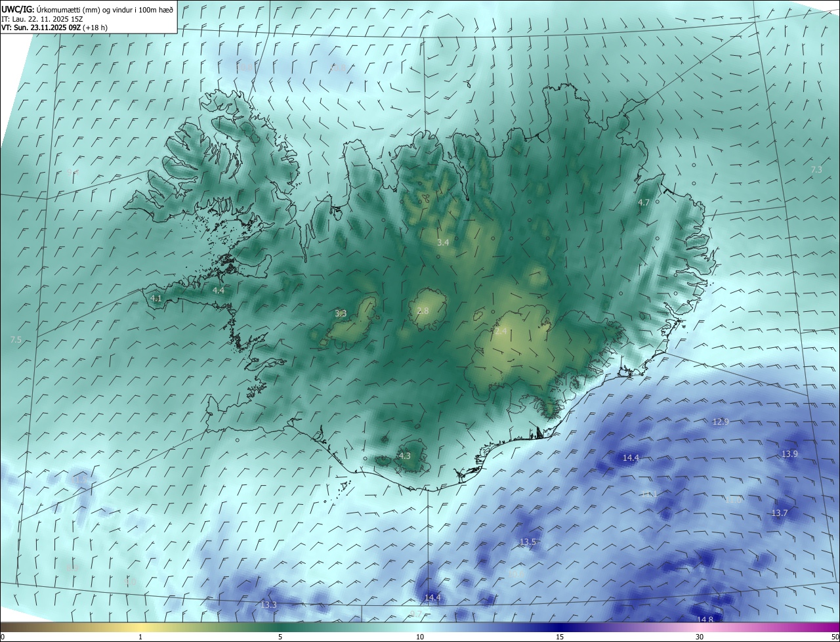This screenshot has width=840, height=642.
Task: Click the initial time 'IT: Lau. 22. 11. 2025 15Z'
Action: [x=41, y=19]
